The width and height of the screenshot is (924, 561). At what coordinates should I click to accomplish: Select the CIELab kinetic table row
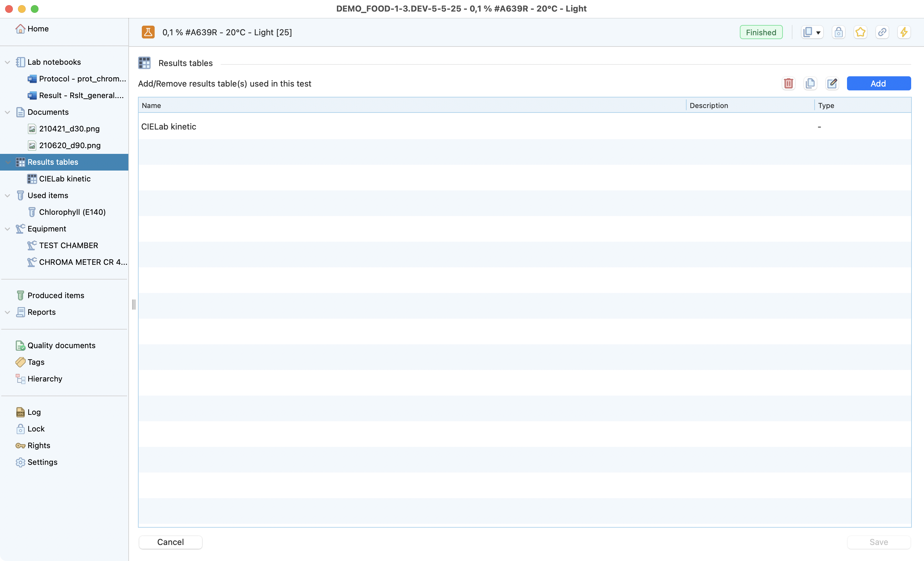pos(169,127)
